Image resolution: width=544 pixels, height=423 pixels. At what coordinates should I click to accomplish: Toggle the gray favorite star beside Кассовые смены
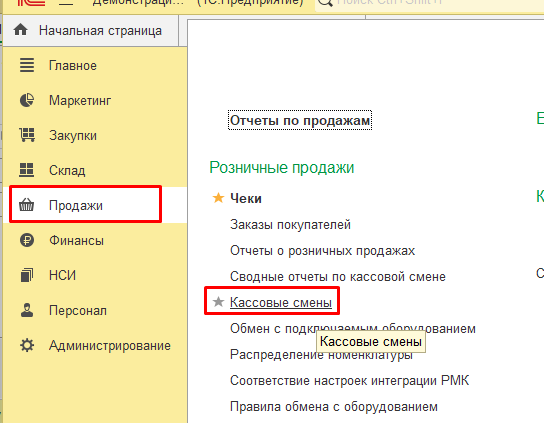click(218, 302)
